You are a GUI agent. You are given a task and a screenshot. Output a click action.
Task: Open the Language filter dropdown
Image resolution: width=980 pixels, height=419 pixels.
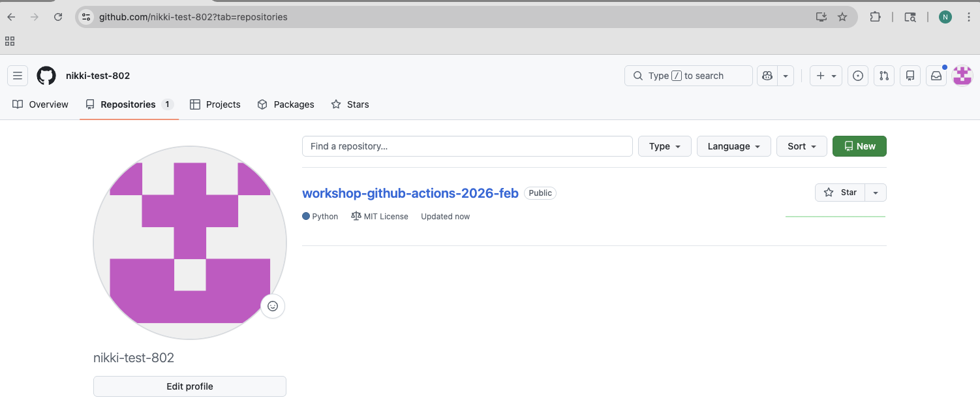(733, 146)
